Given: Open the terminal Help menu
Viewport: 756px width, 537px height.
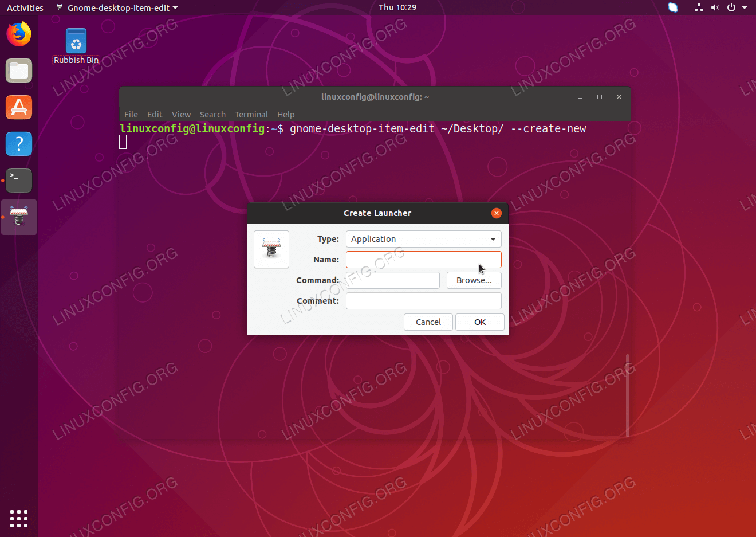Looking at the screenshot, I should tap(286, 115).
